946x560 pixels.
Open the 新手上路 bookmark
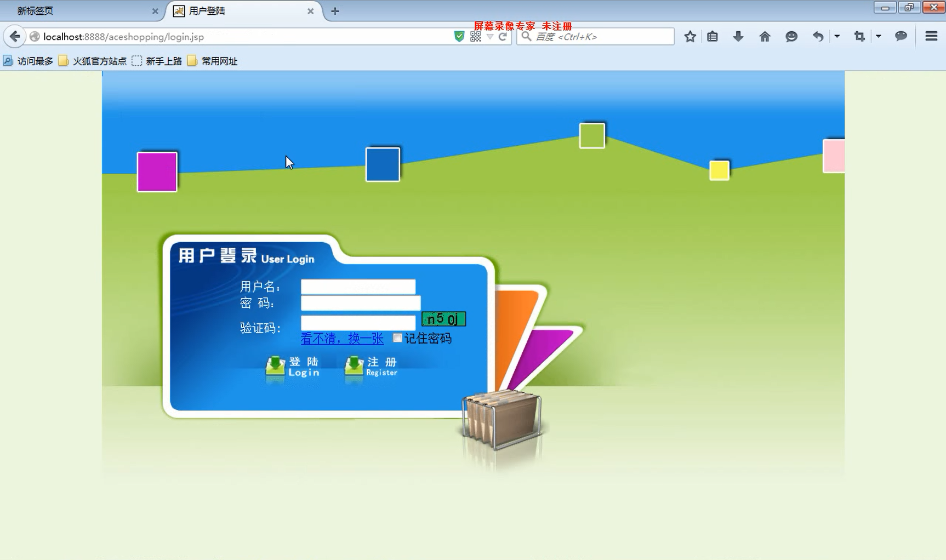[x=157, y=61]
